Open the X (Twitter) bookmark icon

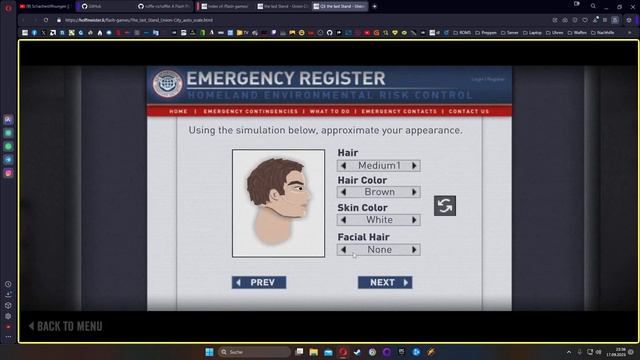[x=44, y=33]
